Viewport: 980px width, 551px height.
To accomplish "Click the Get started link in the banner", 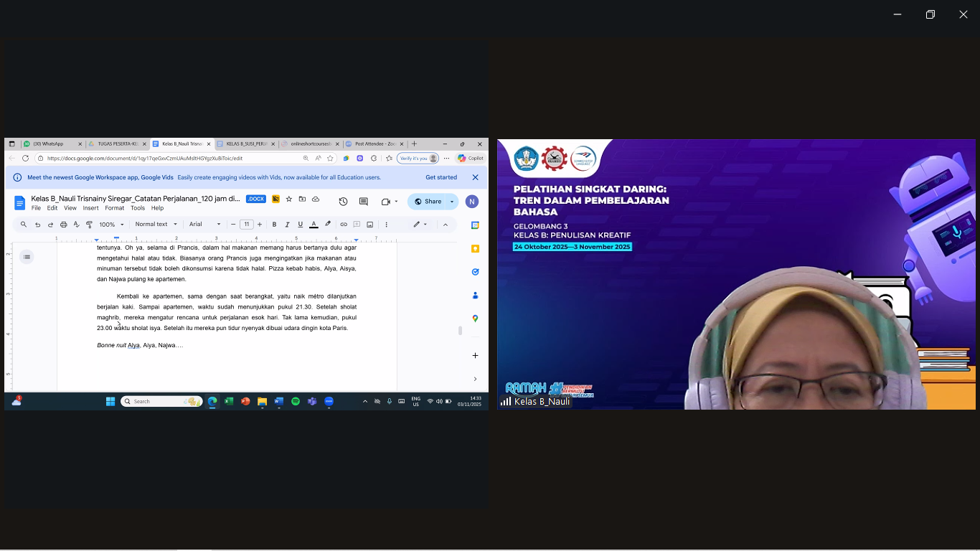I will tap(440, 177).
